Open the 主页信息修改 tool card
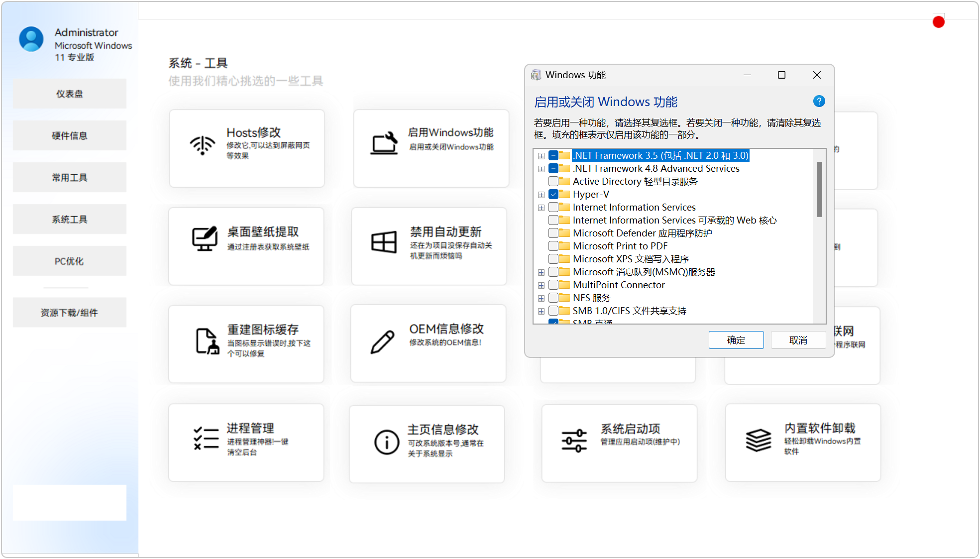 point(427,444)
